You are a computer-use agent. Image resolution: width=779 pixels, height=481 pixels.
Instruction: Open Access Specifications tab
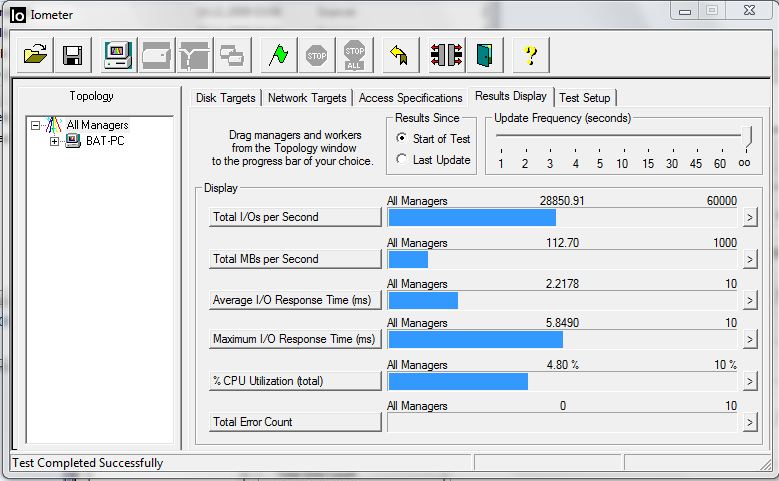coord(410,98)
